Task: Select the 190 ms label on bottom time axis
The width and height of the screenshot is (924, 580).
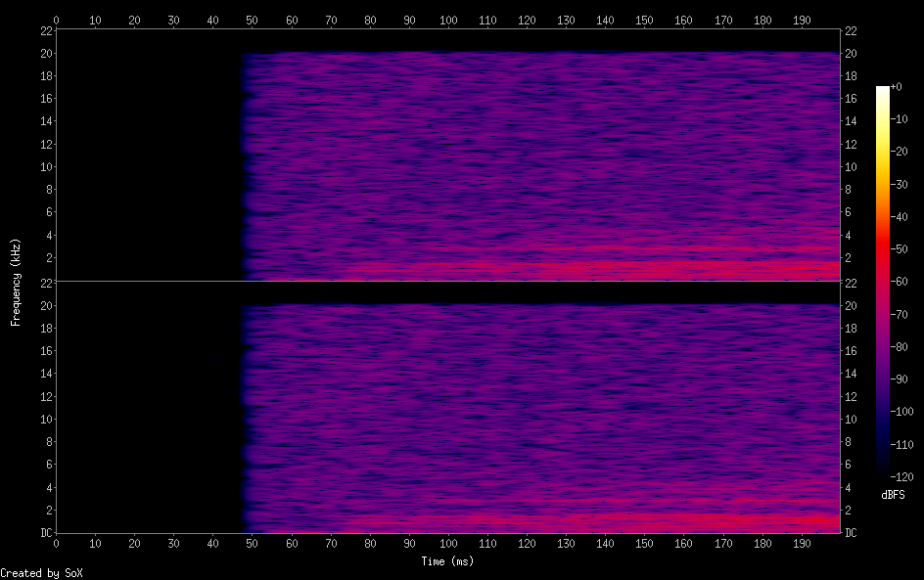Action: tap(801, 543)
